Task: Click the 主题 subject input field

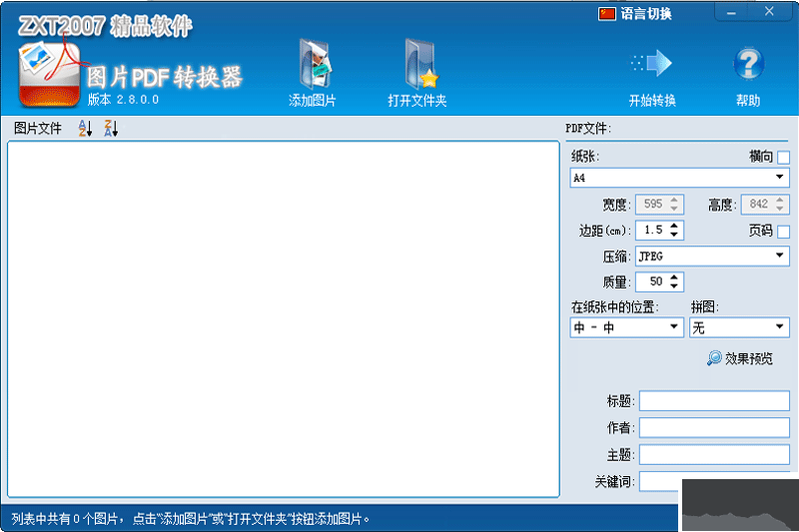Action: point(714,454)
